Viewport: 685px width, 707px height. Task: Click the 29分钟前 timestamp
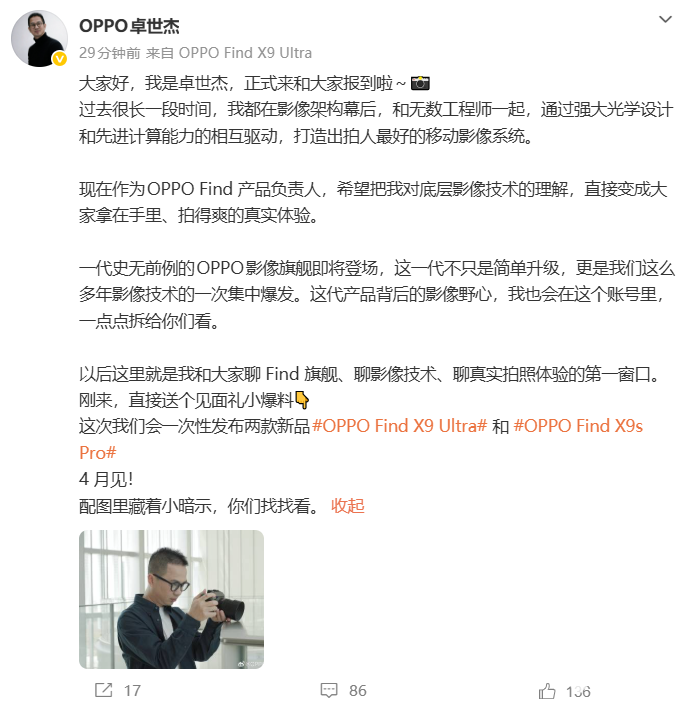[110, 53]
